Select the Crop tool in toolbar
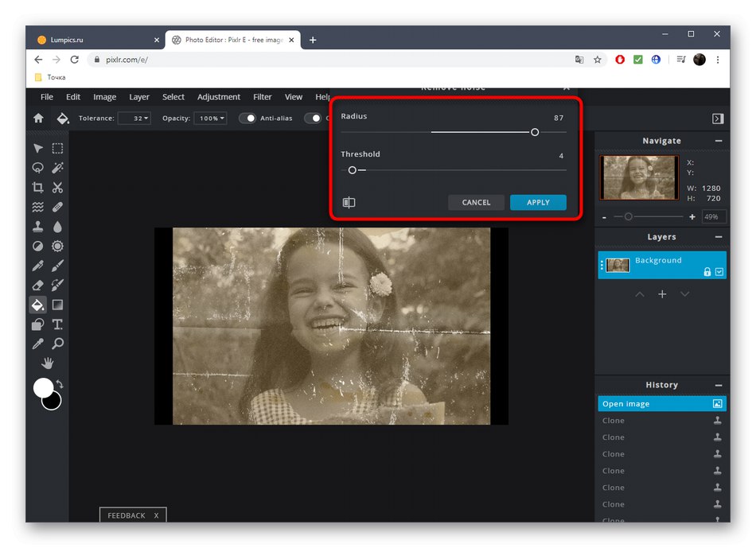 (37, 188)
